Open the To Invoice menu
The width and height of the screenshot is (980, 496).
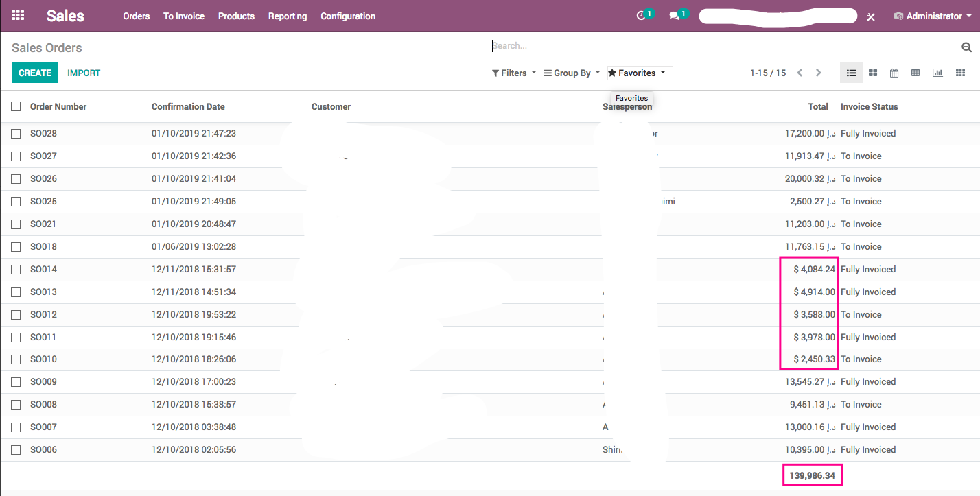pyautogui.click(x=184, y=16)
